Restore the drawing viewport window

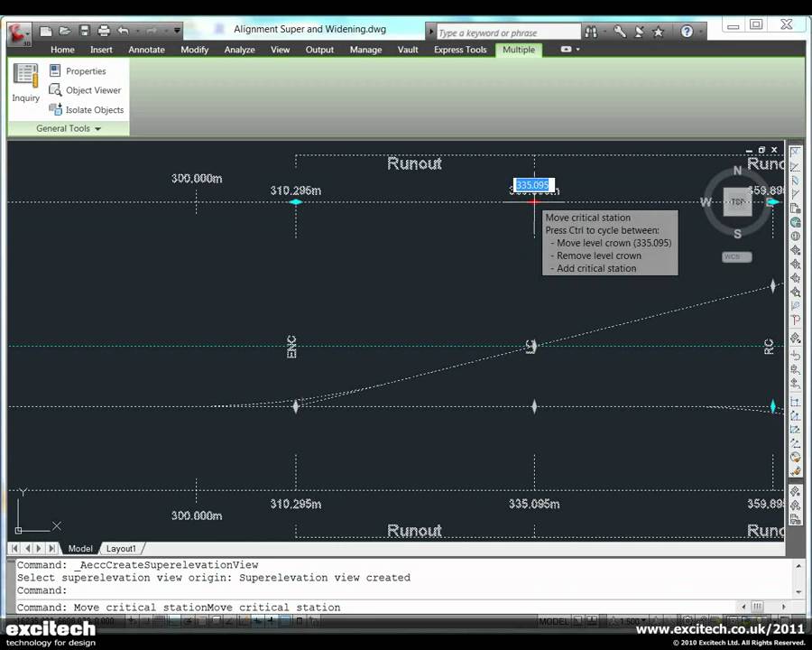pos(761,150)
